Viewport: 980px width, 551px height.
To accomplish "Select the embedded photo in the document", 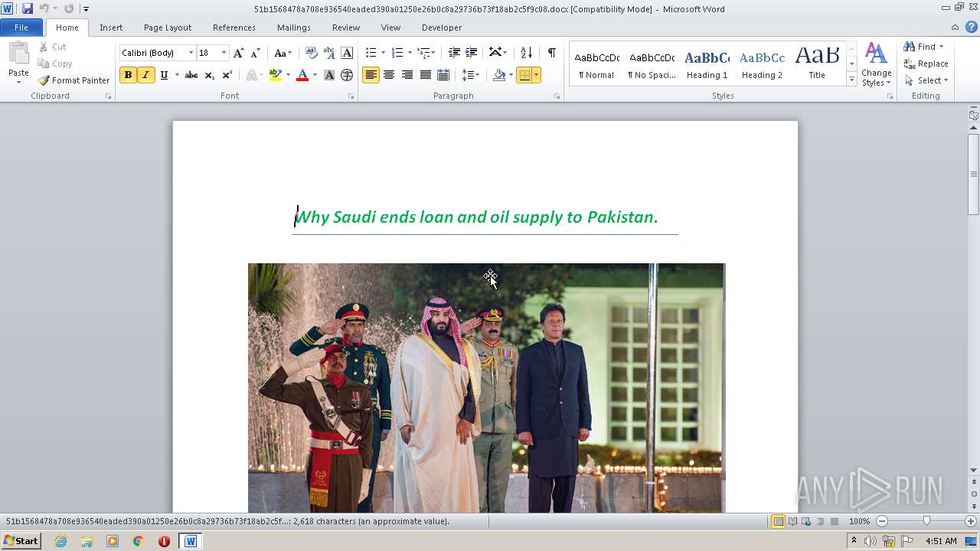I will point(486,388).
